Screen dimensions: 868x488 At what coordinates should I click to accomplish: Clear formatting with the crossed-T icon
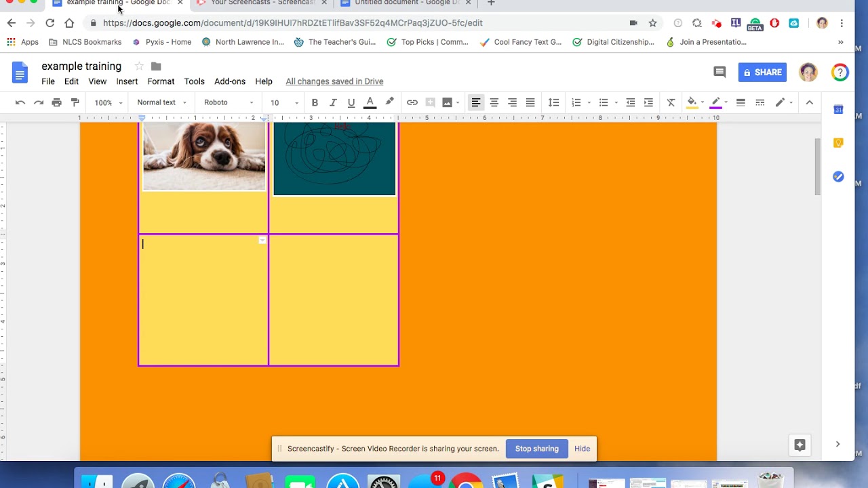(x=671, y=102)
